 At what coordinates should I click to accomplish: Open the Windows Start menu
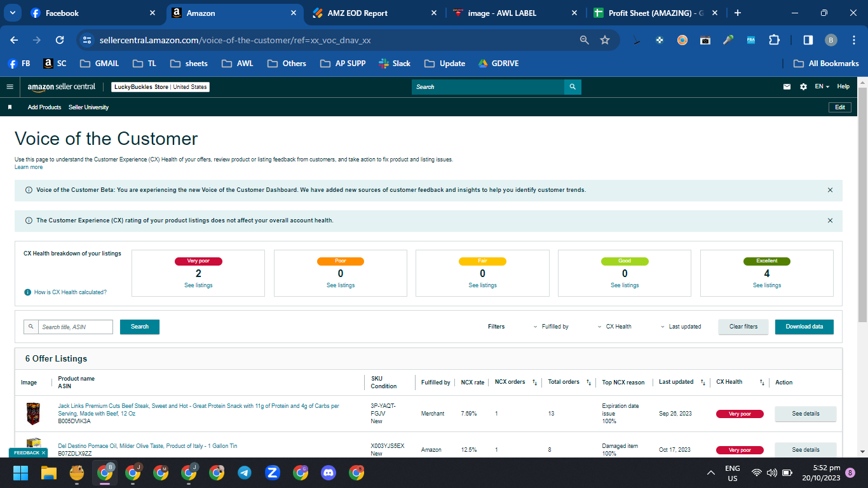(21, 473)
